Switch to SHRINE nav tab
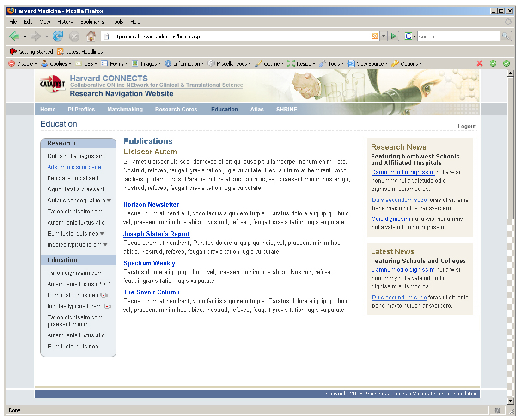Image resolution: width=524 pixels, height=420 pixels. 286,109
